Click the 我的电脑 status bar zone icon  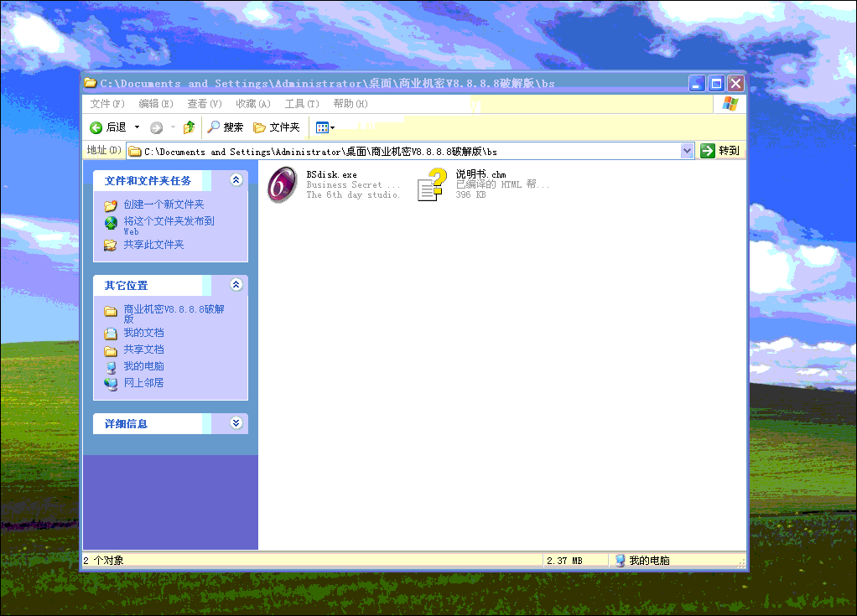[620, 561]
